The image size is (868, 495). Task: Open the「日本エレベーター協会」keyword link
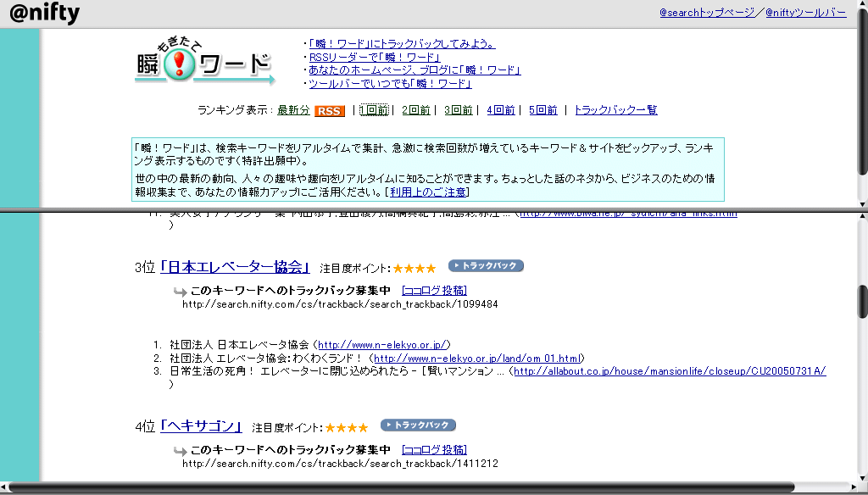click(x=235, y=267)
